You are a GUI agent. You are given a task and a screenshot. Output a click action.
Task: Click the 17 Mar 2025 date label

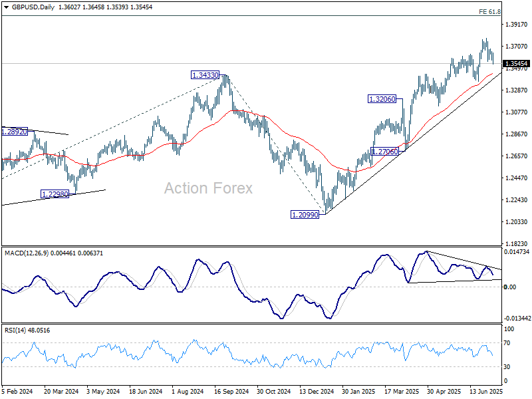click(402, 391)
